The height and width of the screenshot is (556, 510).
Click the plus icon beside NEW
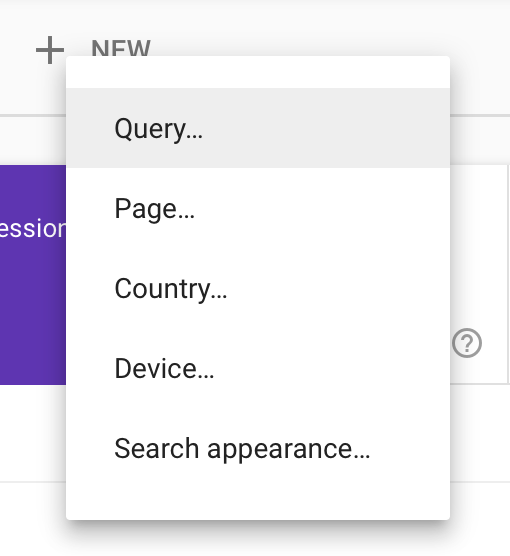(x=50, y=50)
